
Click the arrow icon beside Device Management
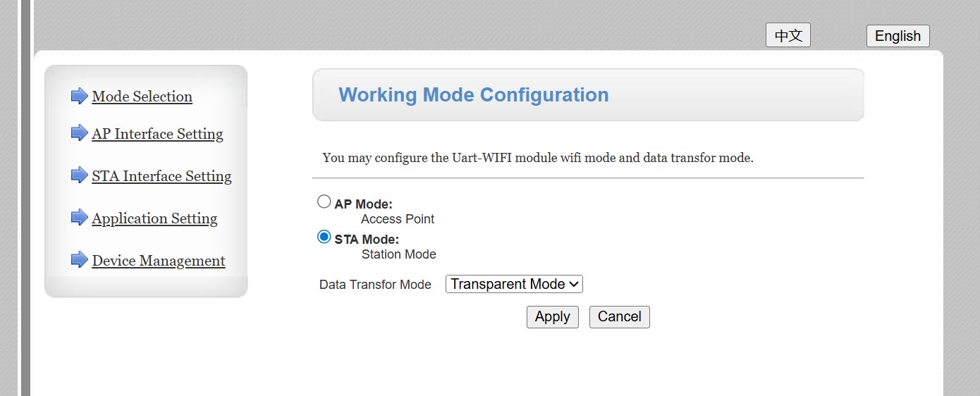[79, 260]
